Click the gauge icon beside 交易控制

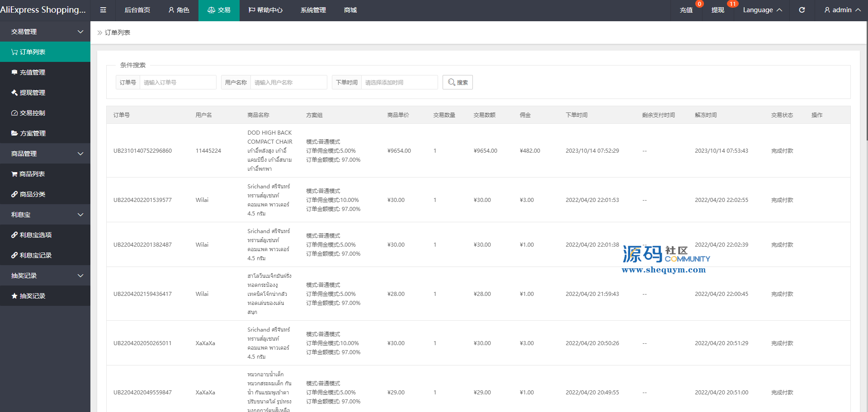14,113
